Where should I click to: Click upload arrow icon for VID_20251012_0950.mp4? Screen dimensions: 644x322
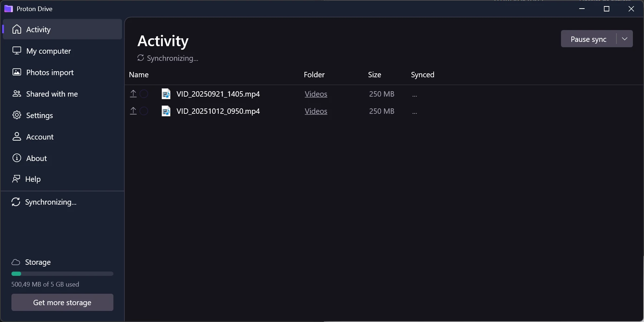tap(133, 111)
